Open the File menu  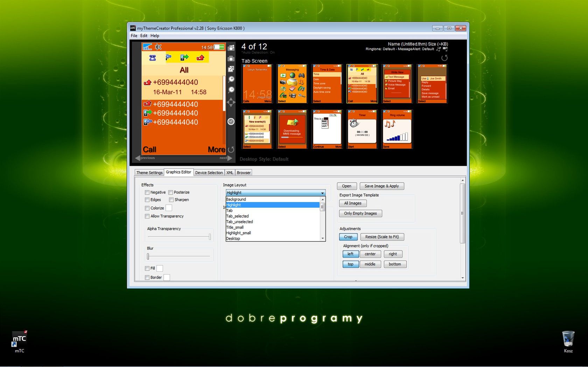click(x=134, y=36)
